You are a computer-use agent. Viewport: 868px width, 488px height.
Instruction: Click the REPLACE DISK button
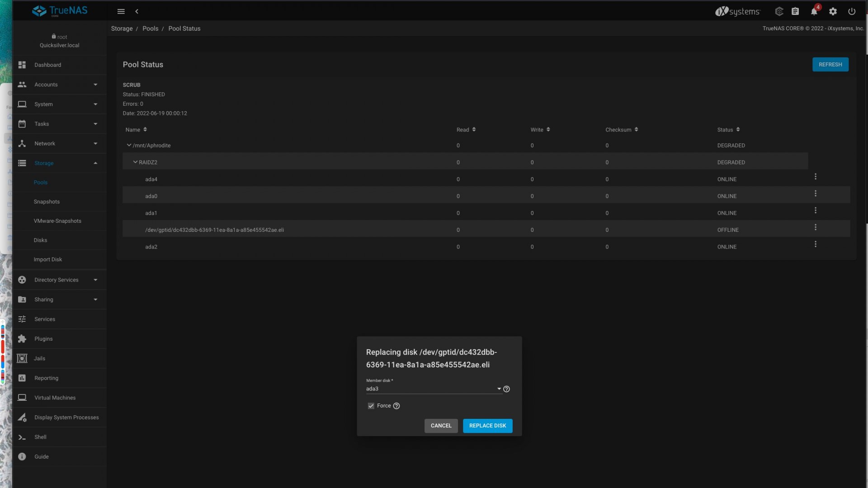tap(488, 426)
